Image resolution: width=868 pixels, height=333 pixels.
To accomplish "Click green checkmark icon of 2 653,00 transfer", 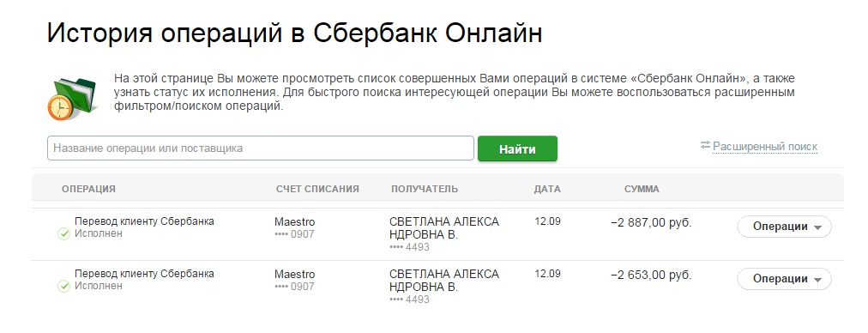I will (63, 286).
